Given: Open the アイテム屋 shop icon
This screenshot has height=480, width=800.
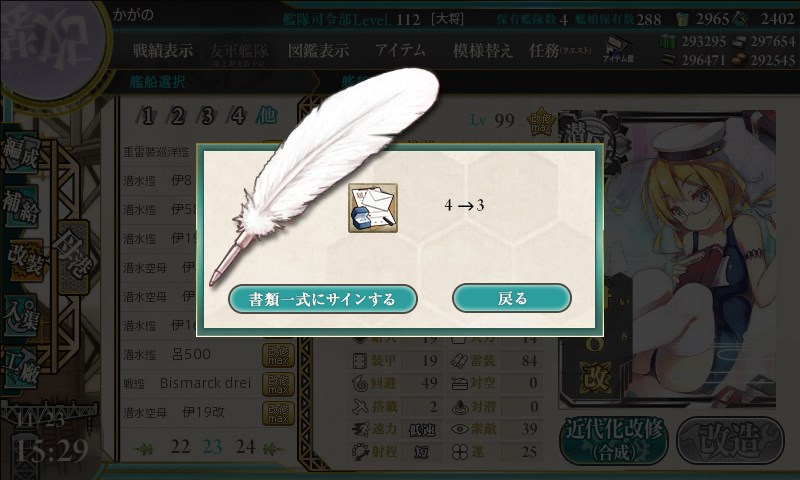Looking at the screenshot, I should coord(618,49).
